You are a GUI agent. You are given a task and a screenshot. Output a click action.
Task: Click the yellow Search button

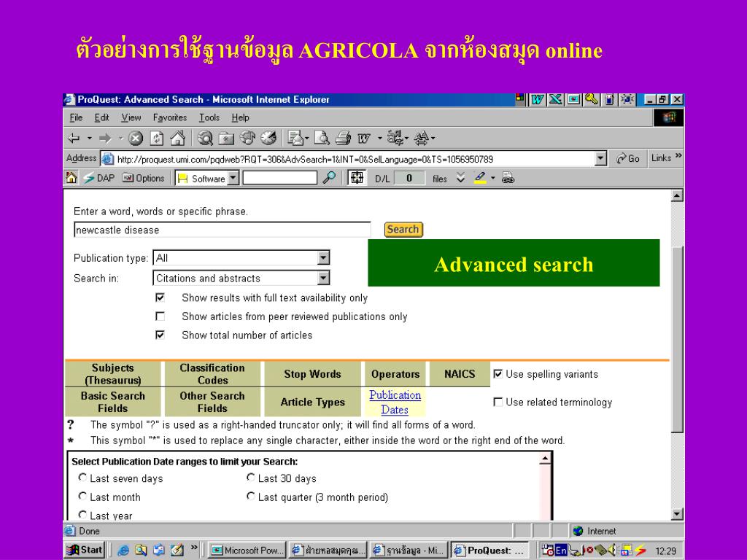[x=403, y=230]
